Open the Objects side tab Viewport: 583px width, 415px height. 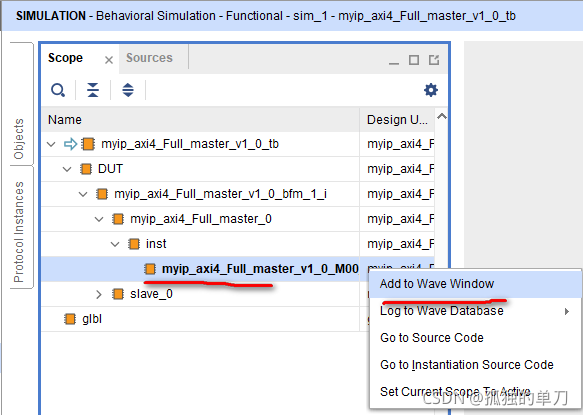pos(19,139)
